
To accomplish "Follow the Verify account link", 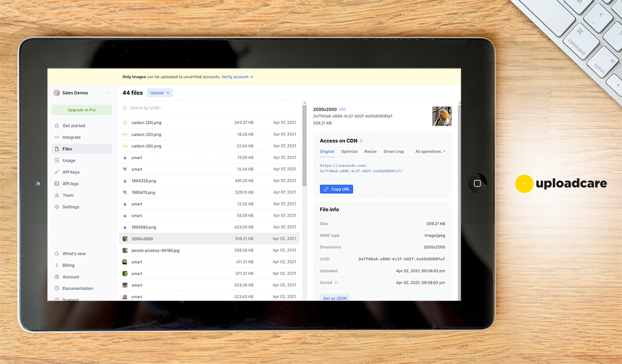I will click(237, 77).
